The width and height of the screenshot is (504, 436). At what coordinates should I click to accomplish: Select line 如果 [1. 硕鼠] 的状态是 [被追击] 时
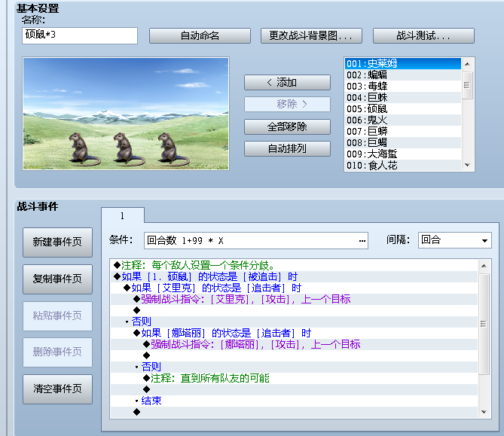(x=294, y=276)
